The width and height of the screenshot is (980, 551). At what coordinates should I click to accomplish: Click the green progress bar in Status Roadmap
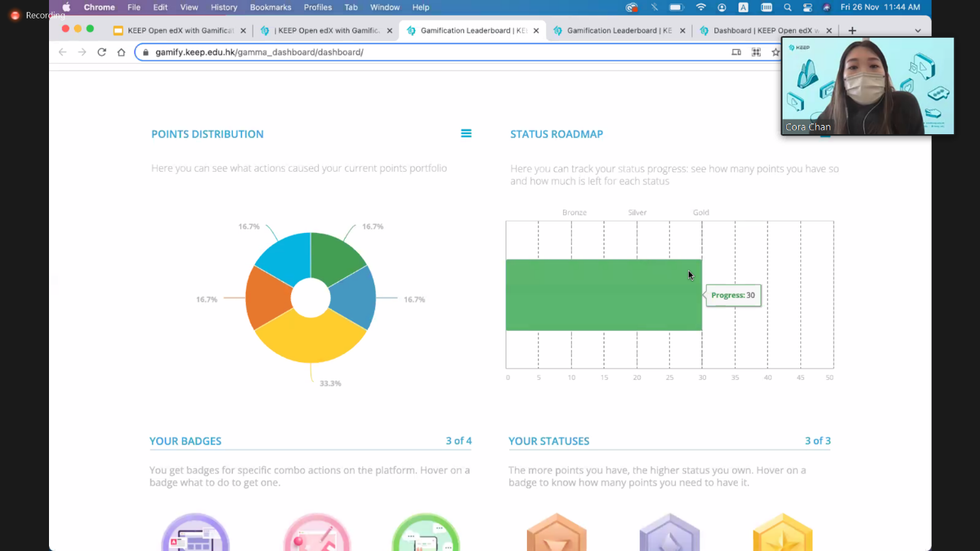(604, 295)
